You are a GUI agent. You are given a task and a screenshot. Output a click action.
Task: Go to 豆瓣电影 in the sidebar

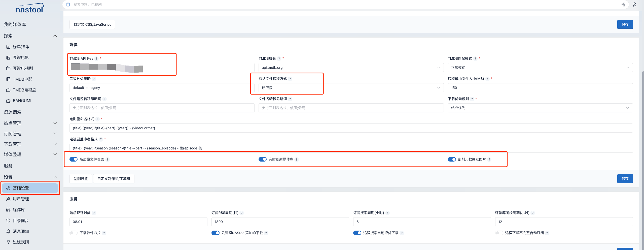pyautogui.click(x=21, y=58)
